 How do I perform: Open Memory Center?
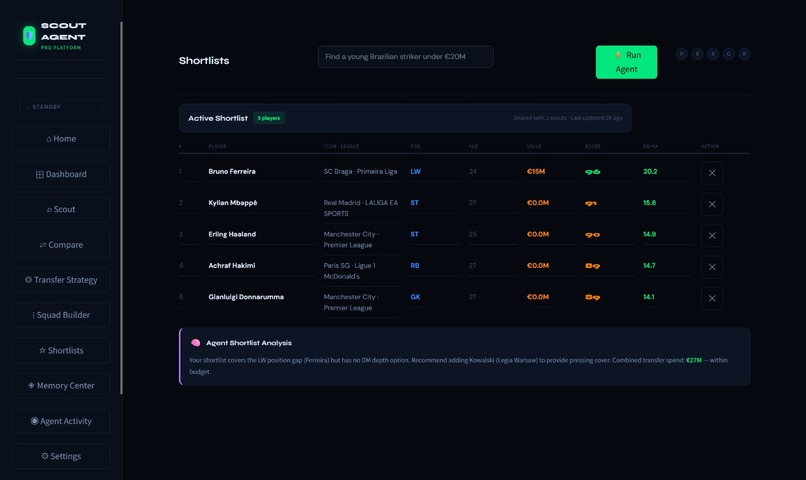pos(61,385)
